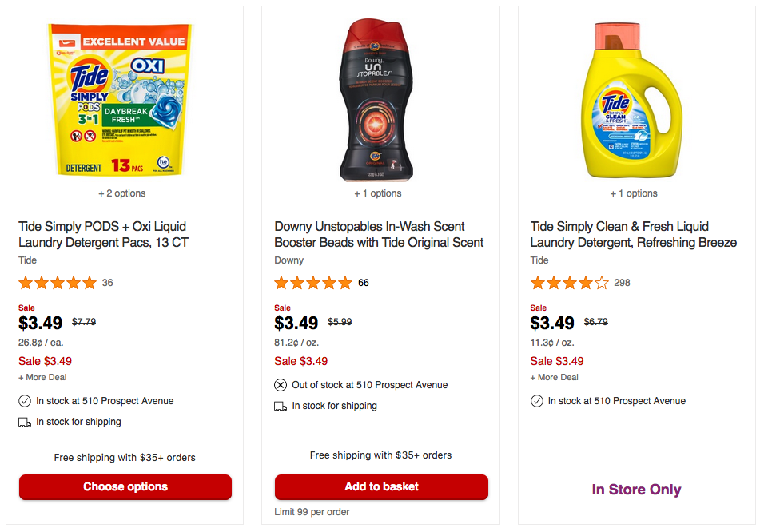Click star rating of Tide Simply PODS
764x532 pixels.
(58, 283)
